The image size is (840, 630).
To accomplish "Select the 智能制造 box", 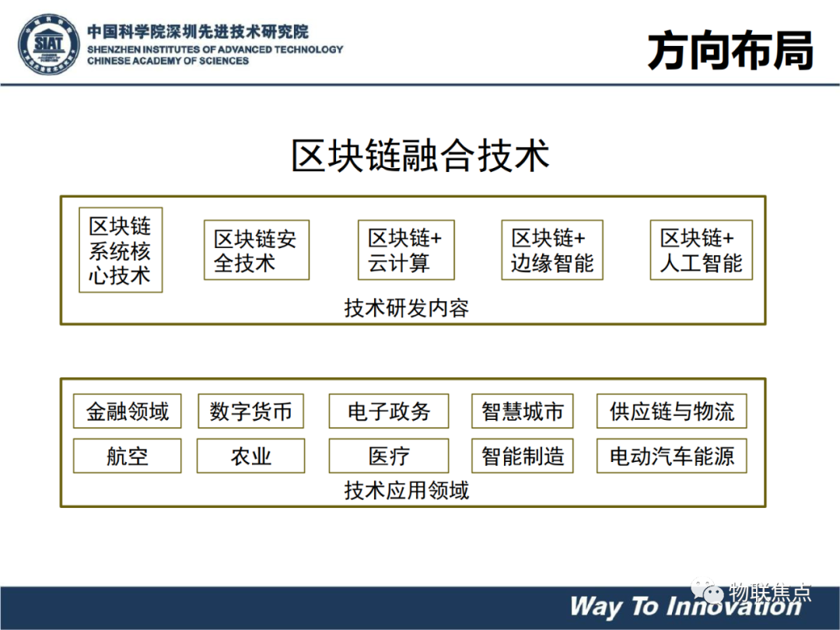I will [523, 456].
